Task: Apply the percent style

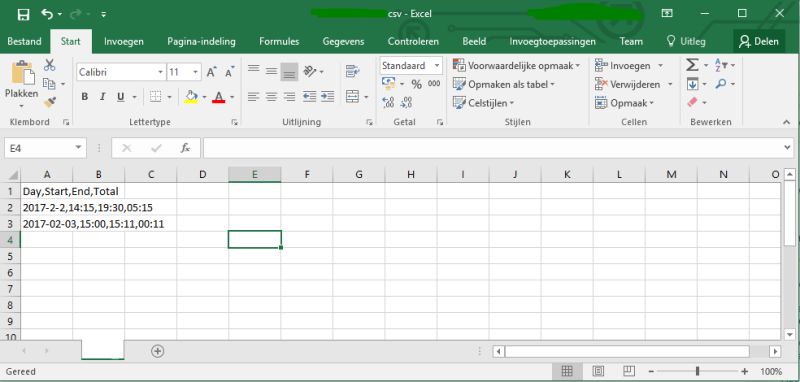Action: click(416, 84)
